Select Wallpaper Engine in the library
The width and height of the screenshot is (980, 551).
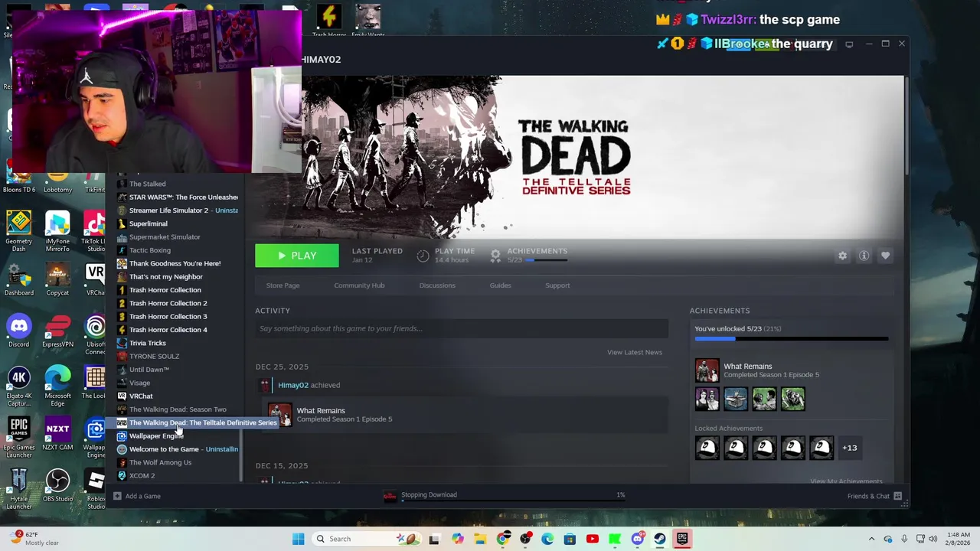pos(156,436)
